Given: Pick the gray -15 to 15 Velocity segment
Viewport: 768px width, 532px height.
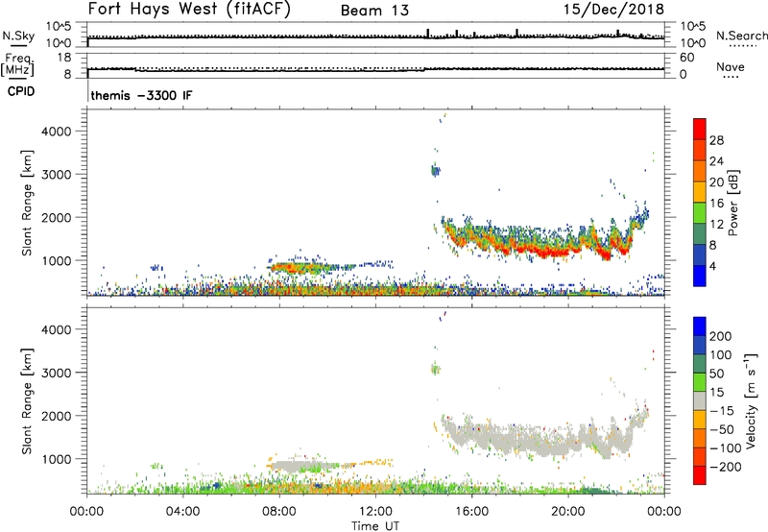Looking at the screenshot, I should point(700,401).
